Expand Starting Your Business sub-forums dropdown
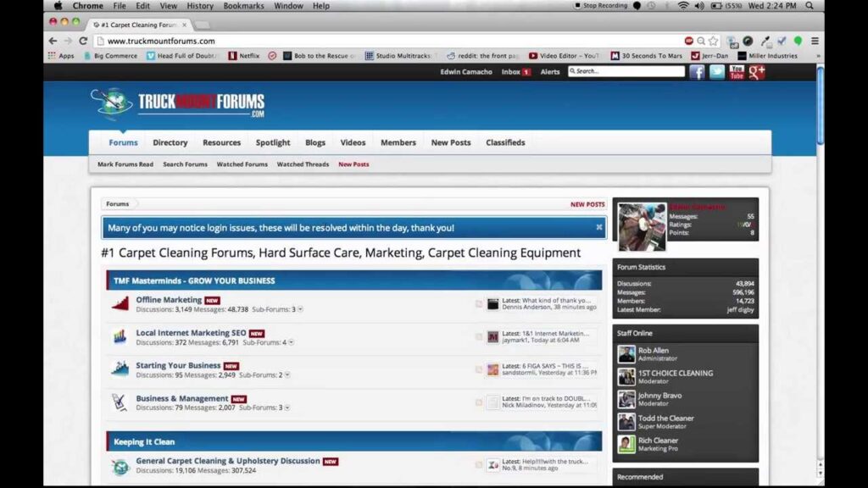 click(x=287, y=375)
